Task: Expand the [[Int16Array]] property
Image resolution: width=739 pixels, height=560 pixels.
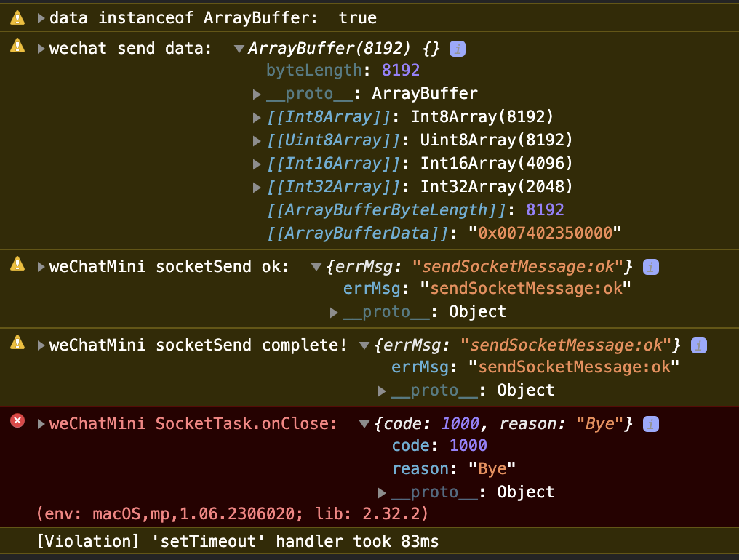Action: coord(257,164)
